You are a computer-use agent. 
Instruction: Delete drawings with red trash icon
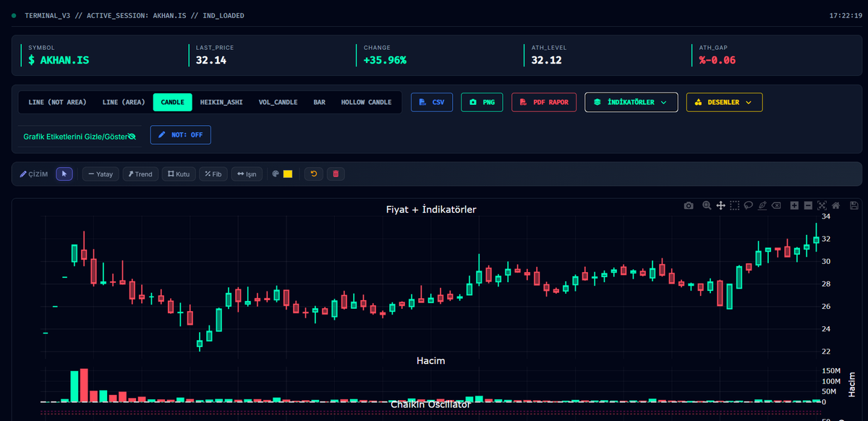[x=335, y=174]
